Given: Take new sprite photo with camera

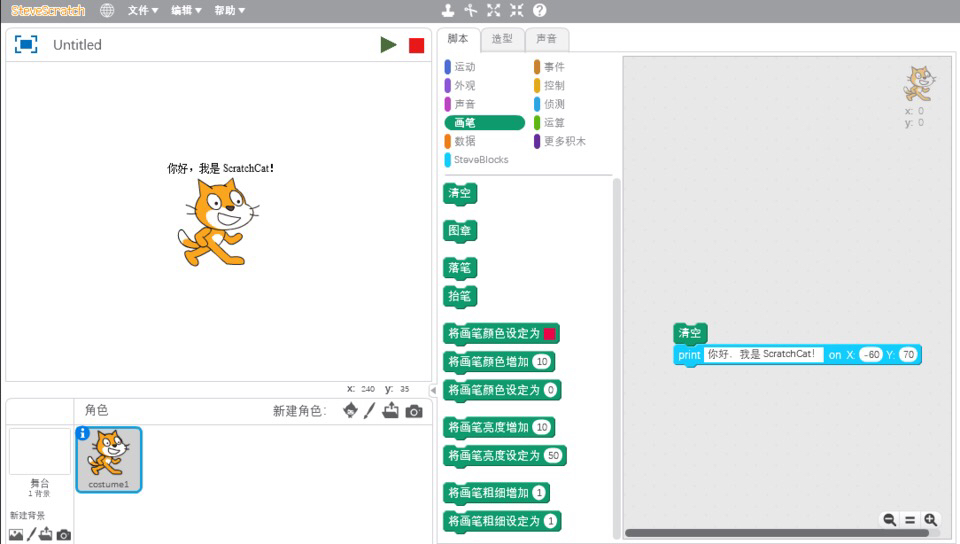Looking at the screenshot, I should point(414,411).
